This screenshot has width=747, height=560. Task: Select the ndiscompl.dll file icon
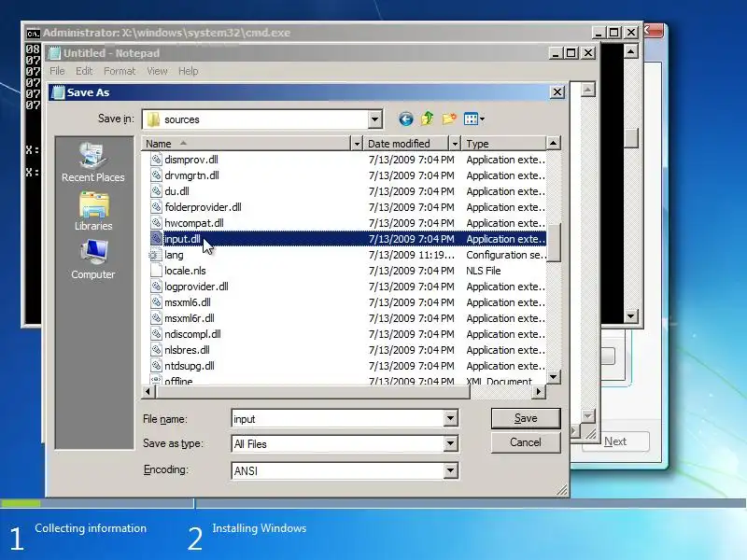tap(156, 334)
